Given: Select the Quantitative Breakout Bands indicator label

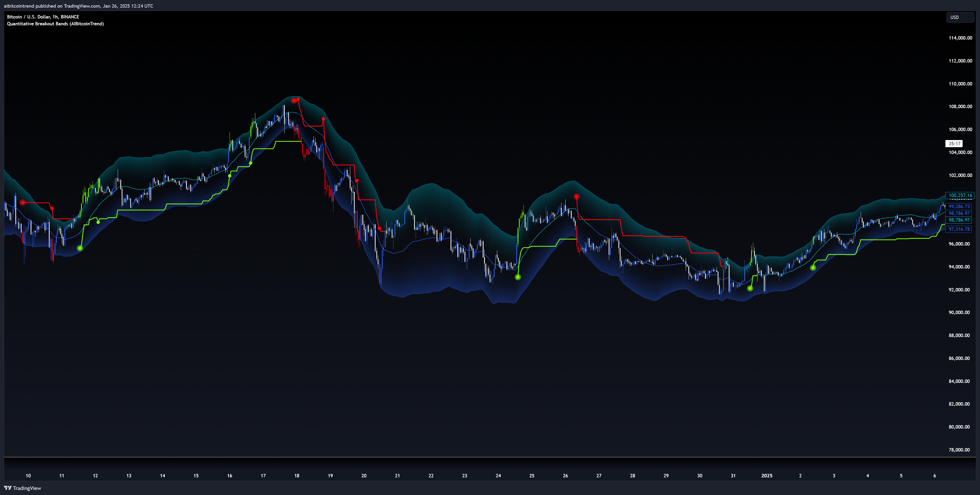Looking at the screenshot, I should [55, 23].
